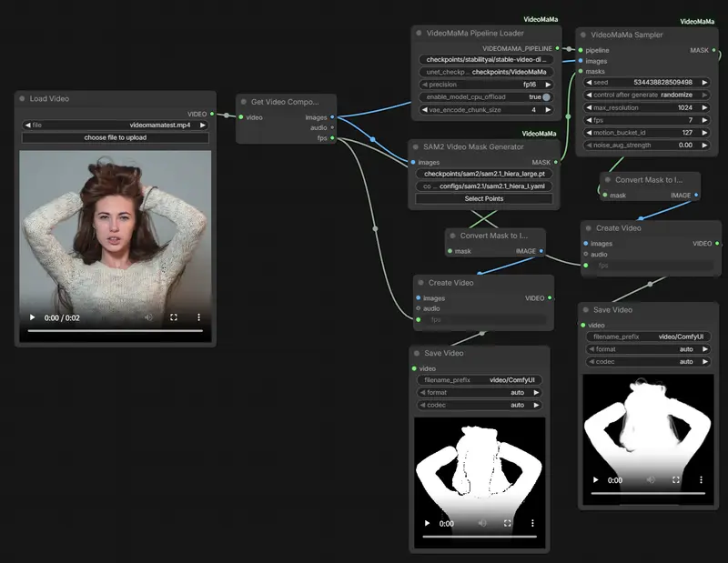This screenshot has width=728, height=563.
Task: Toggle enable_model_cpu_offload switch
Action: 545,96
